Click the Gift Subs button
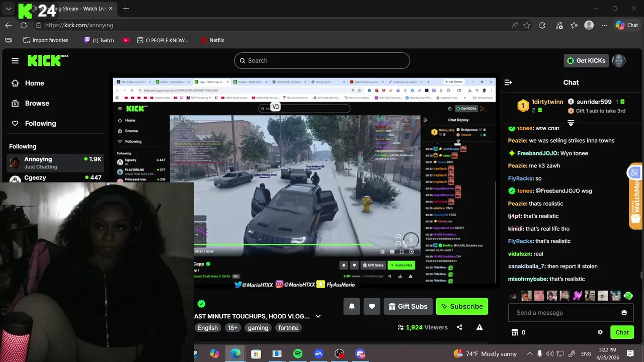The image size is (644, 362). tap(408, 306)
